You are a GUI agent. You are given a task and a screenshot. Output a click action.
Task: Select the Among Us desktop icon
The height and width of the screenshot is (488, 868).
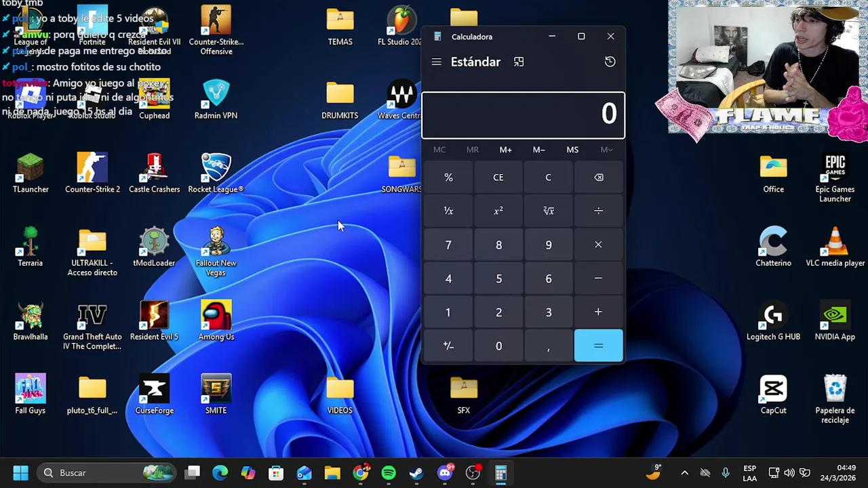point(216,321)
